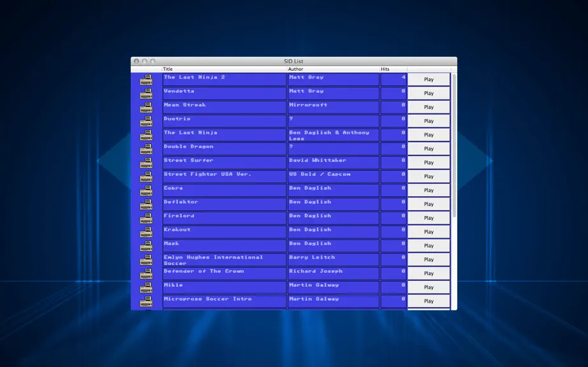Viewport: 588px width, 367px height.
Task: Select the title cell 'Firelord'
Action: 224,218
